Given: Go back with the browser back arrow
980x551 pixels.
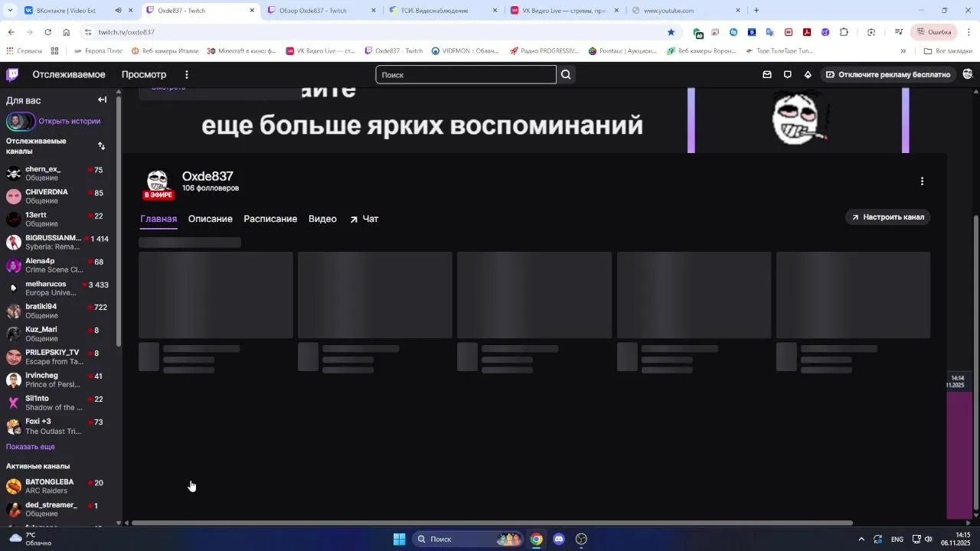Looking at the screenshot, I should [11, 32].
